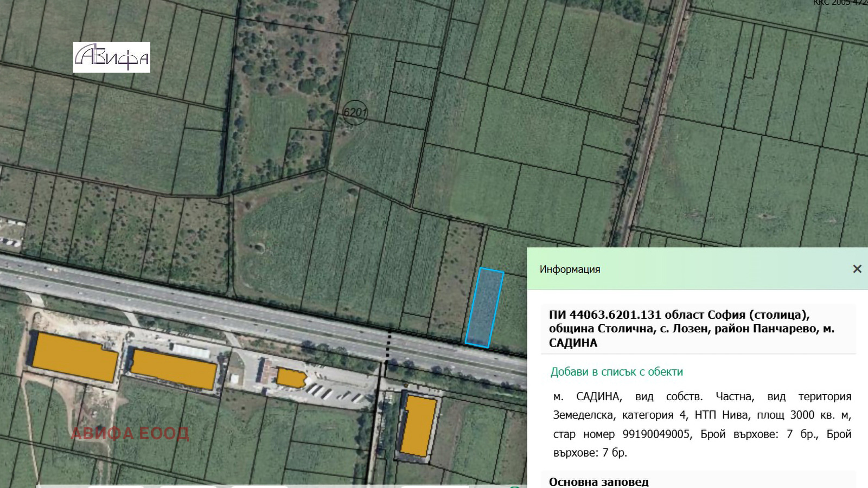Click the 'Информация' panel header text
Viewport: 868px width, 488px height.
[x=570, y=269]
